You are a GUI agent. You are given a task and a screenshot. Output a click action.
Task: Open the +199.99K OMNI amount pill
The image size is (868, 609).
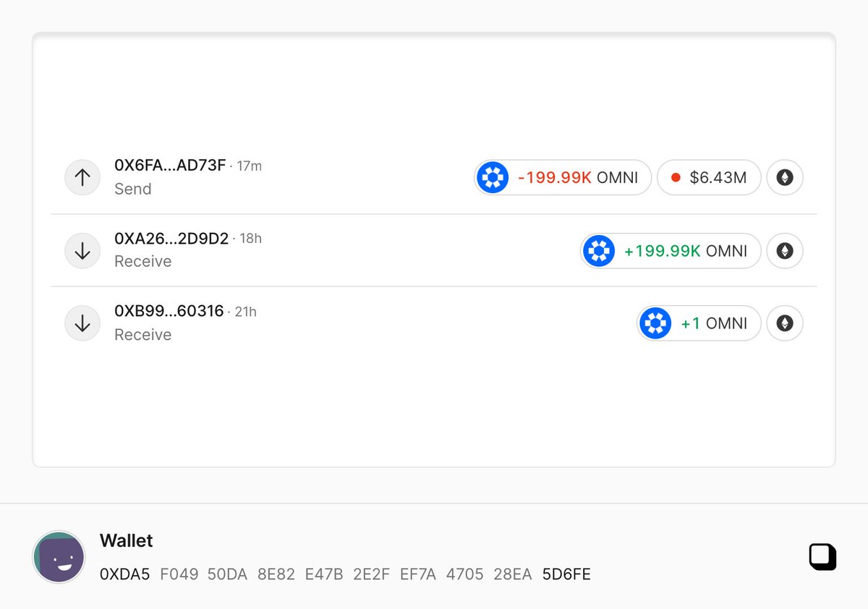(x=669, y=251)
